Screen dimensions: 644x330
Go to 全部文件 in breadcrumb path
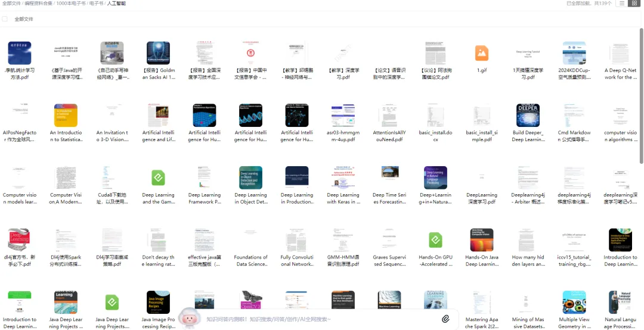click(12, 4)
